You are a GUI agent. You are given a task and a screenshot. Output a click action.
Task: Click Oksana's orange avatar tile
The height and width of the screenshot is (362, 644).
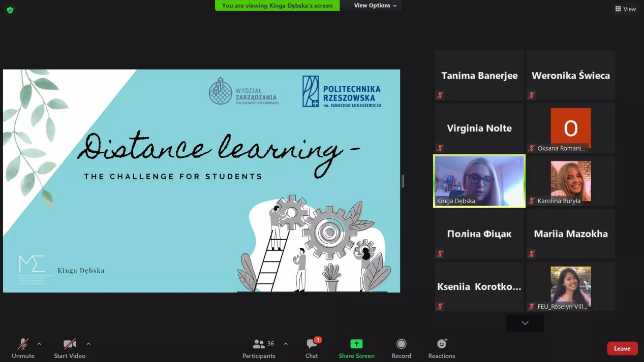570,127
